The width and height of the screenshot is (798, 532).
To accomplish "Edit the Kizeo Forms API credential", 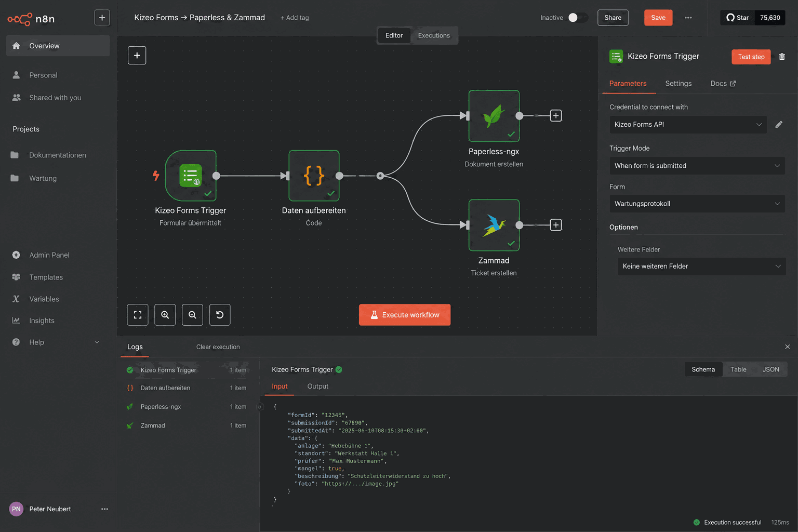I will click(x=779, y=125).
